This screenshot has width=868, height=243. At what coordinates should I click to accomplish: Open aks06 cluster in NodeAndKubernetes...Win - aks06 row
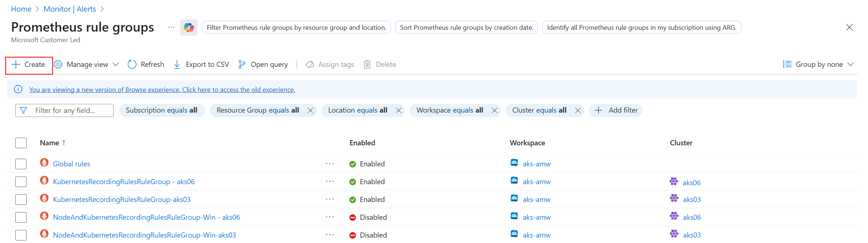(692, 218)
